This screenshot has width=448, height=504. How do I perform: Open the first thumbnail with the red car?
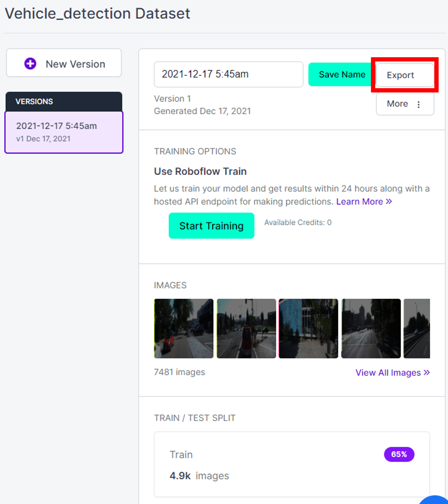coord(184,328)
